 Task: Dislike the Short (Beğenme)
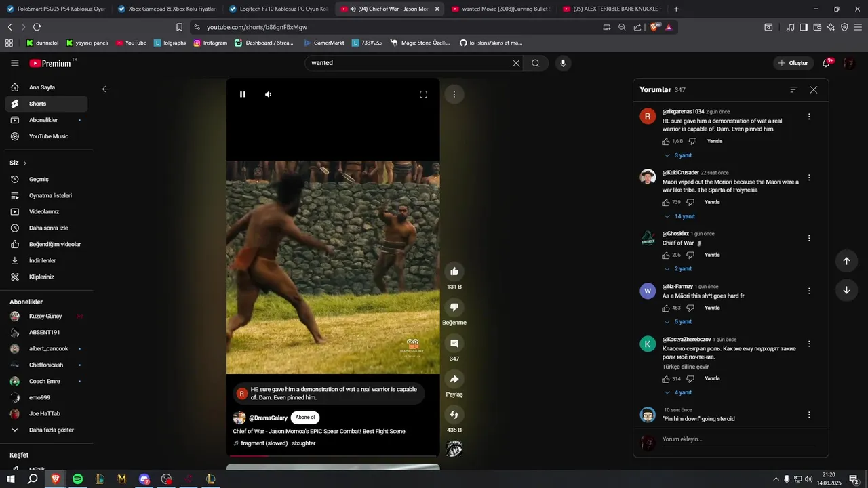[x=454, y=307]
